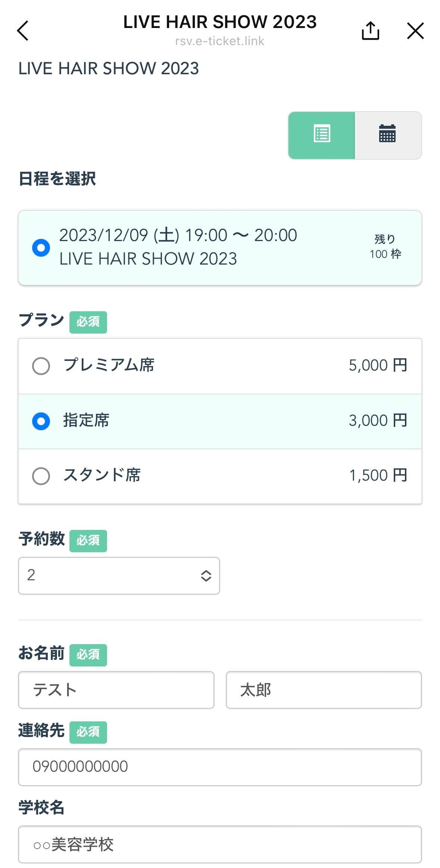Select the 指定席 plan radio button

pyautogui.click(x=41, y=421)
